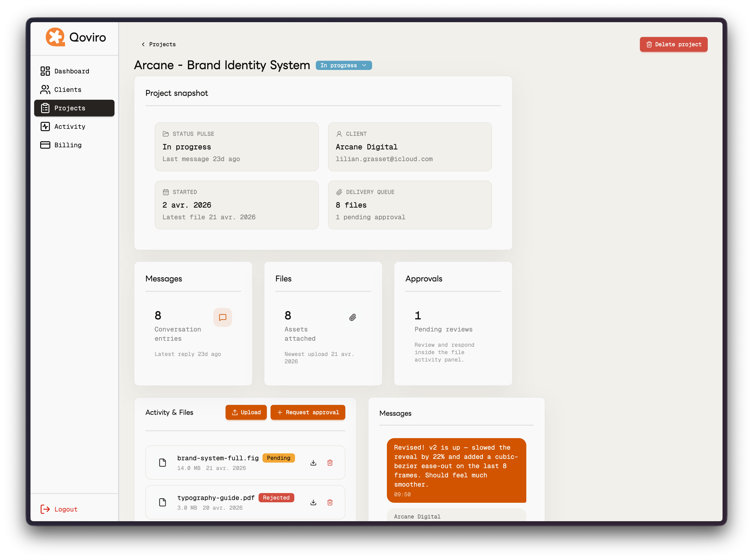Click the Rejected status badge
Viewport: 753px width, 560px height.
276,498
